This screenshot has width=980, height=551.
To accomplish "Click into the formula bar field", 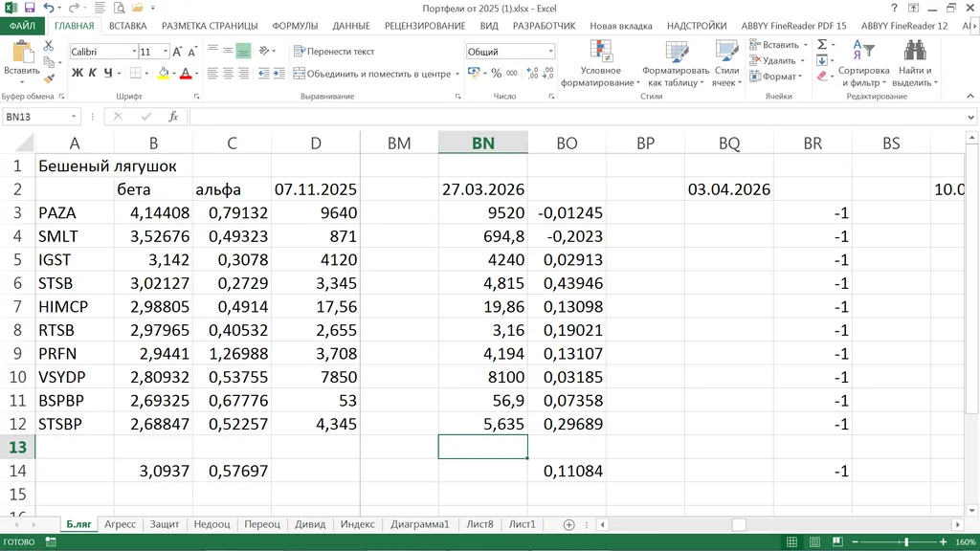I will coord(577,117).
